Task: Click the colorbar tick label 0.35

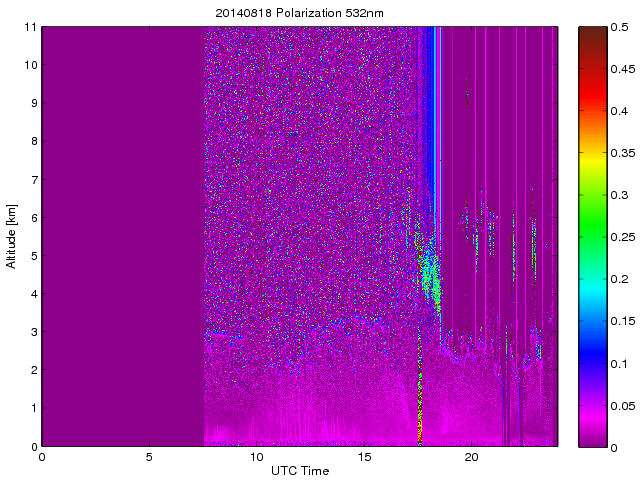Action: coord(623,153)
